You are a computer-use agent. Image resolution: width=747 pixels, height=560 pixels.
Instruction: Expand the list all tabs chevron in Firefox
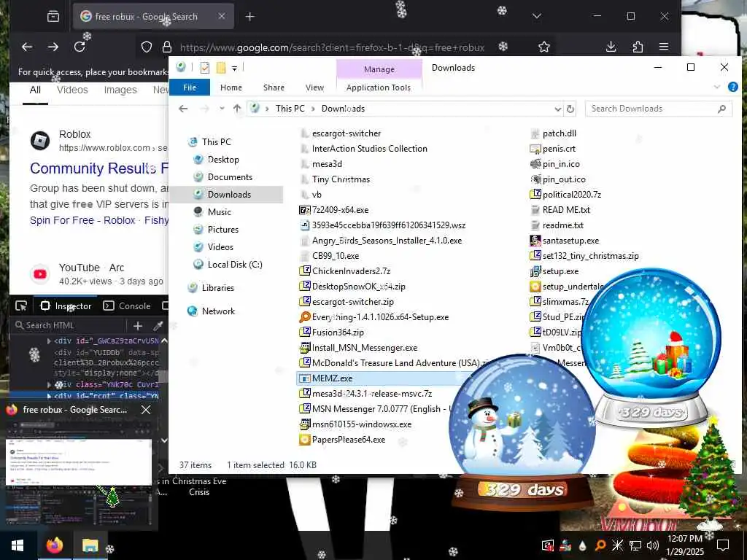click(537, 16)
